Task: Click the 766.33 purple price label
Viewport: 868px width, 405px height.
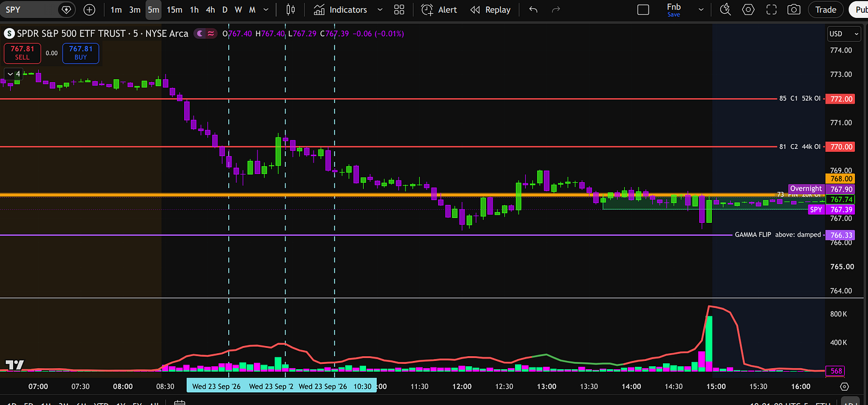Action: (841, 235)
